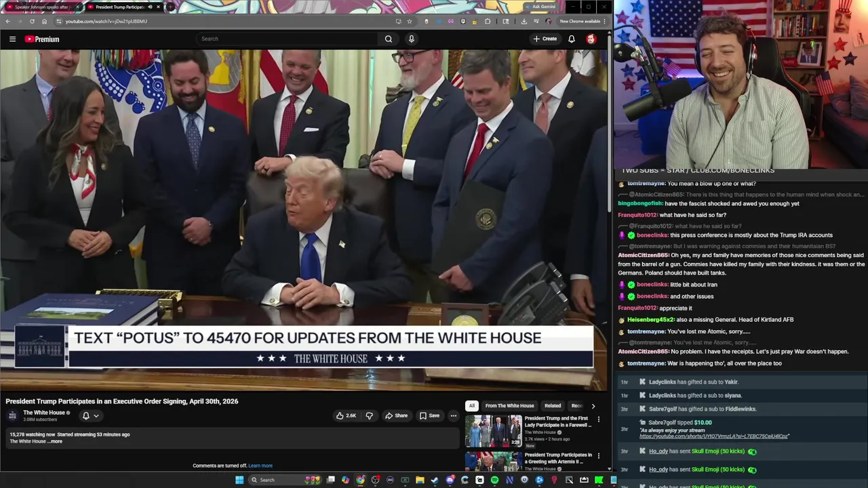Click the YouTube URL address bar
868x488 pixels.
click(231, 21)
